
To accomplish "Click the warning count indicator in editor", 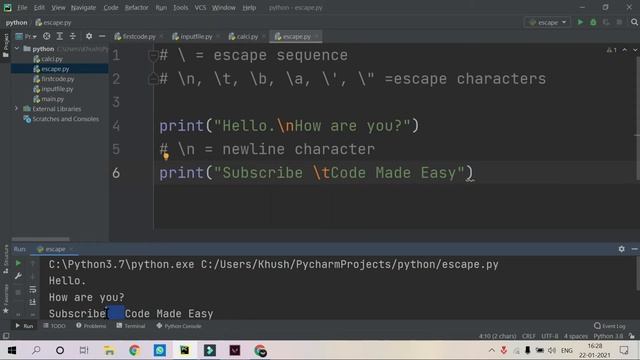I will [612, 50].
